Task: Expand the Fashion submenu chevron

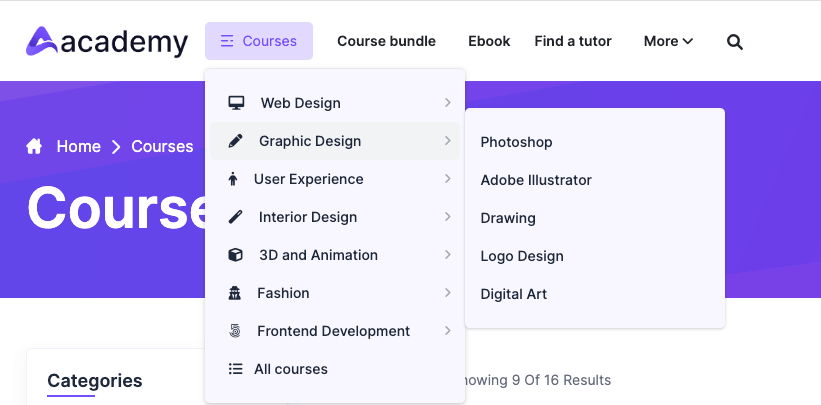Action: coord(447,293)
